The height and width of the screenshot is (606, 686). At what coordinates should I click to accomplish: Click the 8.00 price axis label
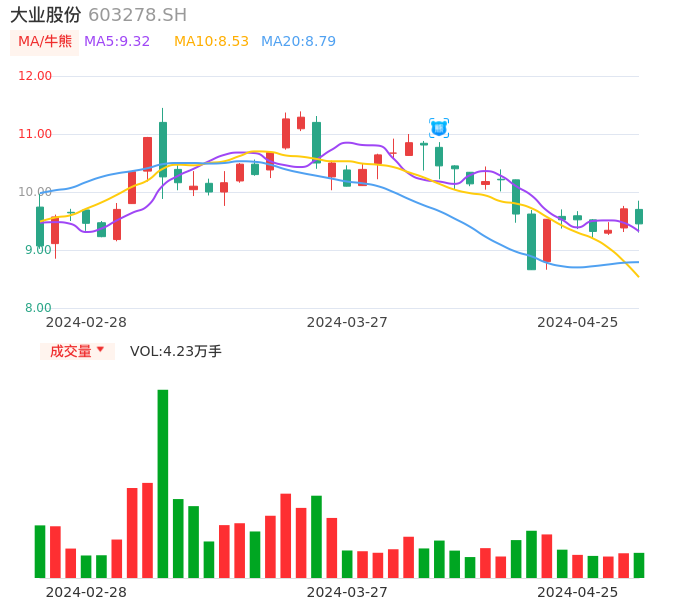[x=38, y=308]
